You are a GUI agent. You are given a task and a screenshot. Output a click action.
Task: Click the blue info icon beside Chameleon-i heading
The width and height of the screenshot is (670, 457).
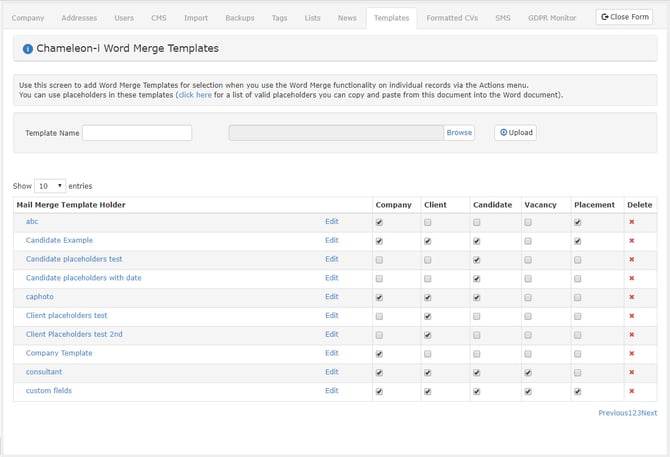[x=28, y=49]
